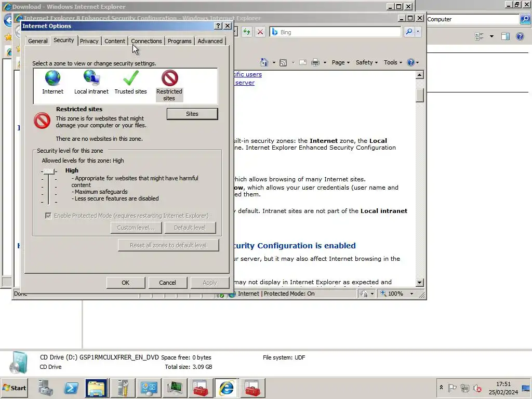The width and height of the screenshot is (532, 399).
Task: Switch to the Privacy tab
Action: tap(89, 41)
